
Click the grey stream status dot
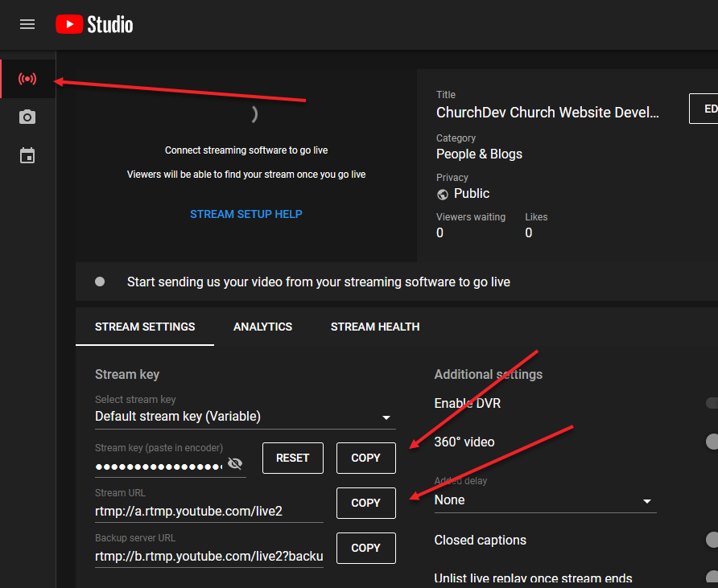(100, 282)
